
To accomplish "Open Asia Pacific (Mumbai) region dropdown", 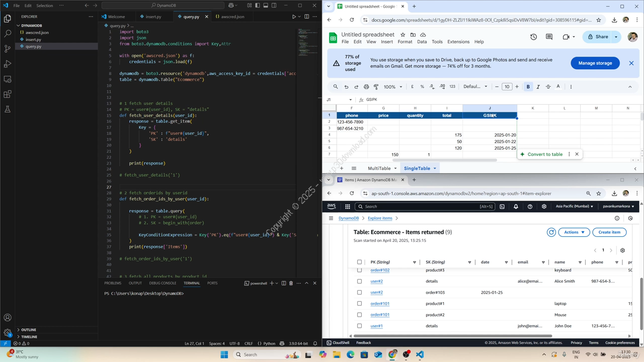I will click(x=574, y=206).
